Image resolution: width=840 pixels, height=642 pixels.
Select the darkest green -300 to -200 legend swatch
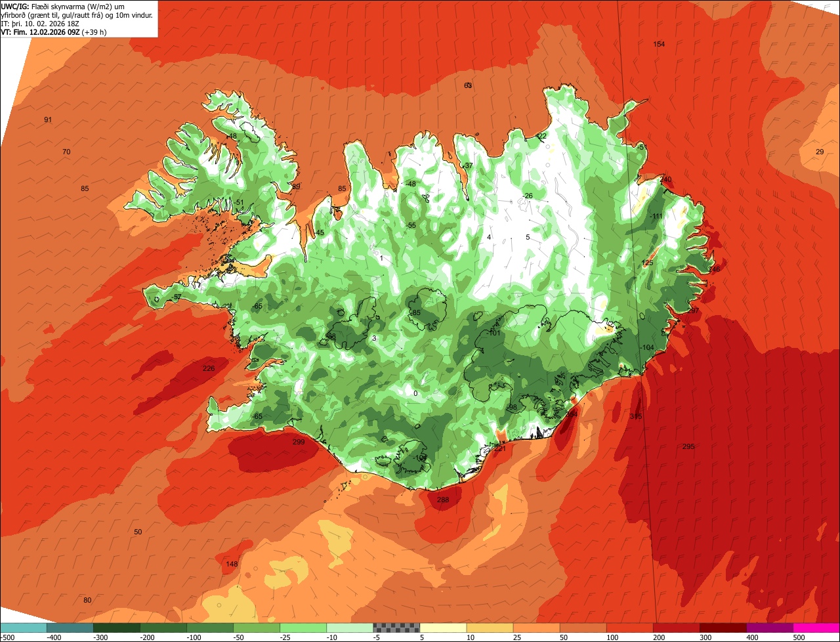click(x=116, y=628)
